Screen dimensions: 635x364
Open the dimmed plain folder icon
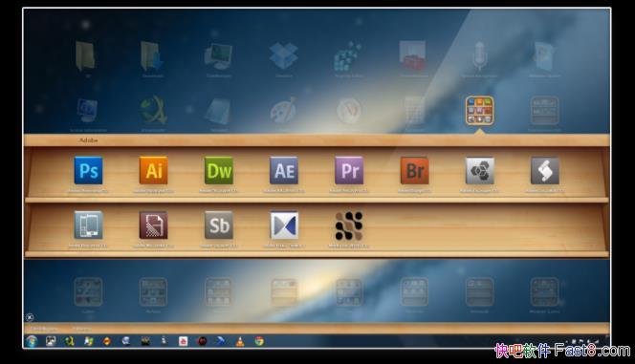[85, 56]
